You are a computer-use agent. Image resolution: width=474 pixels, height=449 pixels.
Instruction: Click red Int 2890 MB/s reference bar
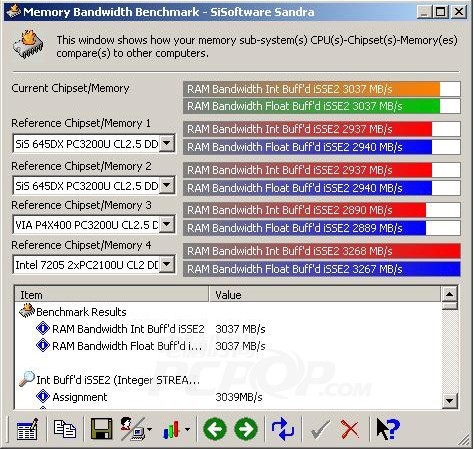[x=322, y=210]
